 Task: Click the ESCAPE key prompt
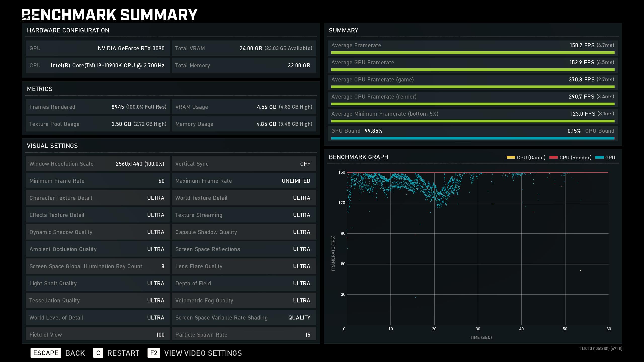46,353
